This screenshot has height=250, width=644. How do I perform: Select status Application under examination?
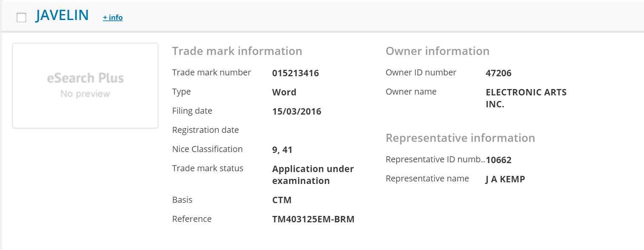(x=313, y=175)
